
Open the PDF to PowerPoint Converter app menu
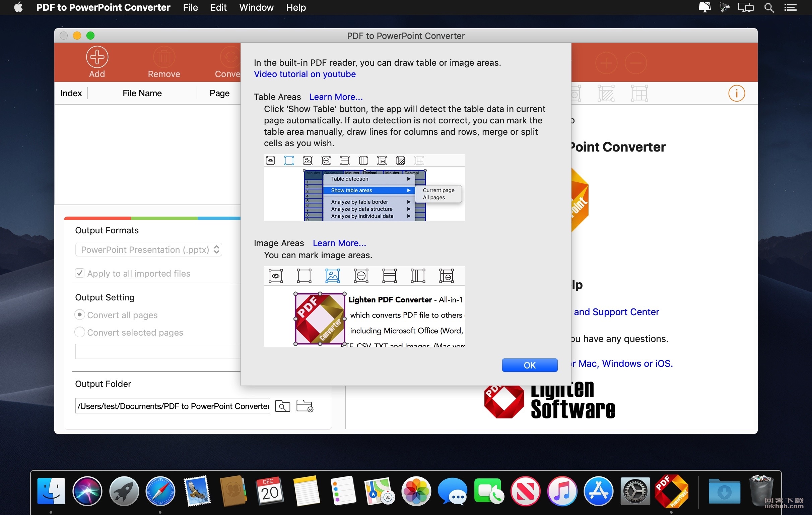(x=103, y=7)
